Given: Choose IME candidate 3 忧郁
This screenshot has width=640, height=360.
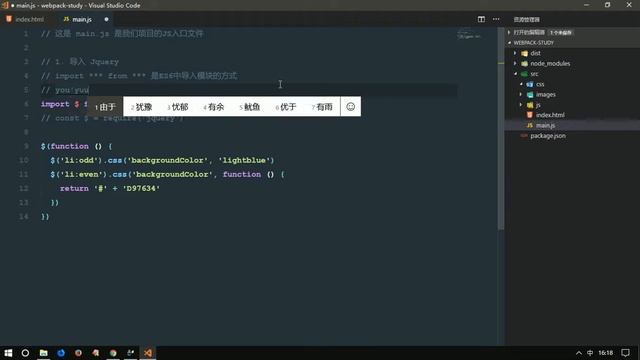Looking at the screenshot, I should coord(178,107).
